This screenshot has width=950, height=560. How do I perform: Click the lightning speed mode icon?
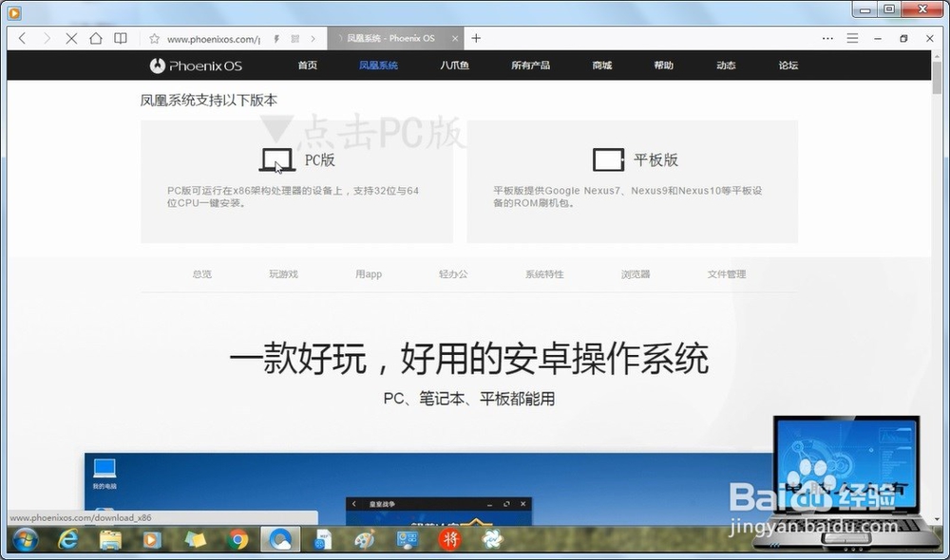coord(276,39)
